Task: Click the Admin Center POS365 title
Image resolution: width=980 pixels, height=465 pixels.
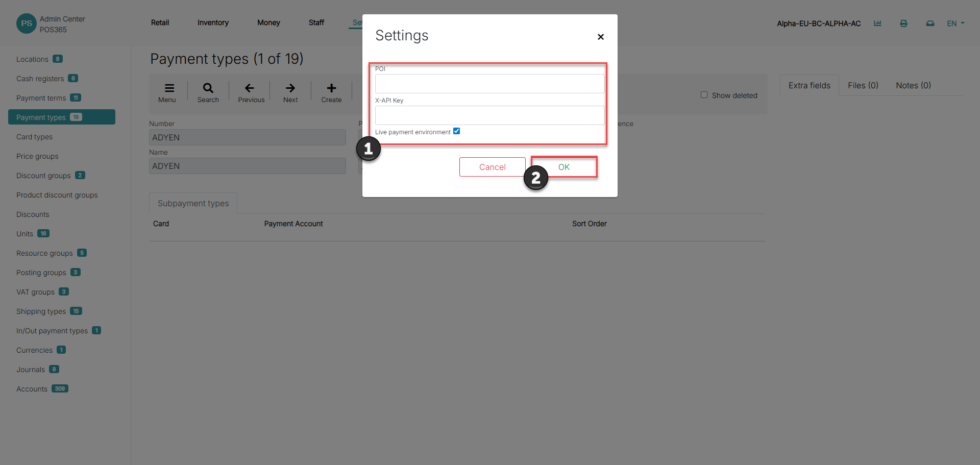Action: click(x=62, y=24)
